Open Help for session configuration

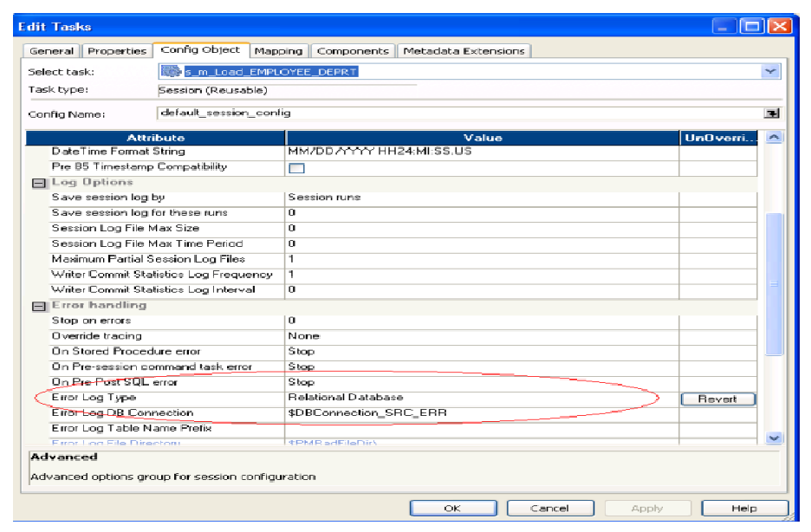coord(749,508)
